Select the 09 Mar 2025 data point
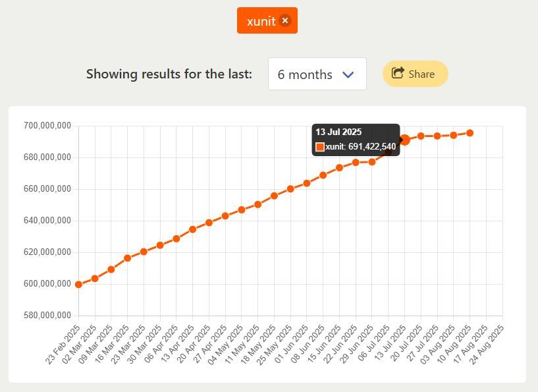This screenshot has width=538, height=392. [x=111, y=269]
